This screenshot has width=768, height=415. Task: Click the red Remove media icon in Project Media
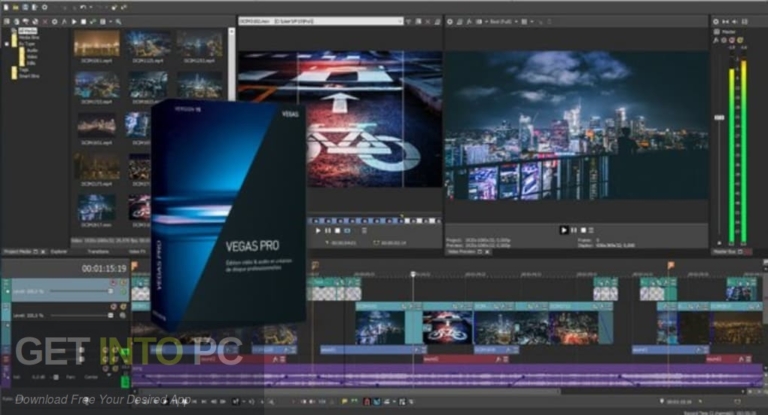click(x=45, y=22)
